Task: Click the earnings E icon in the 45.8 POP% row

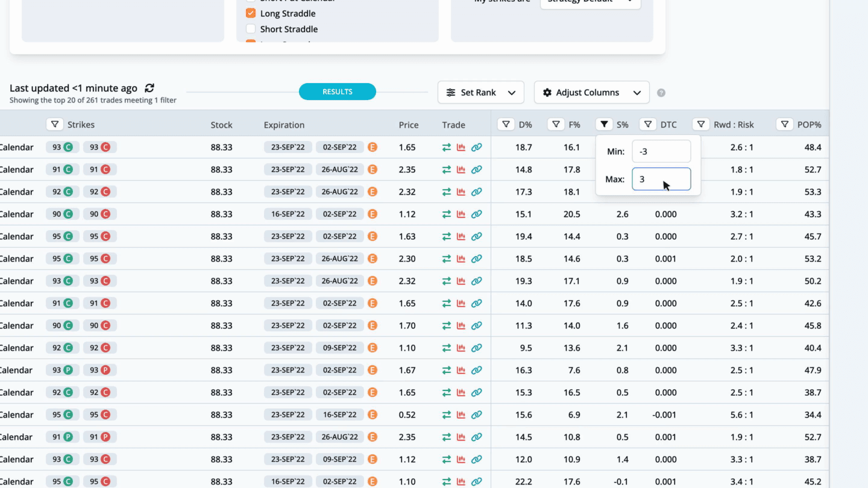Action: click(x=373, y=325)
